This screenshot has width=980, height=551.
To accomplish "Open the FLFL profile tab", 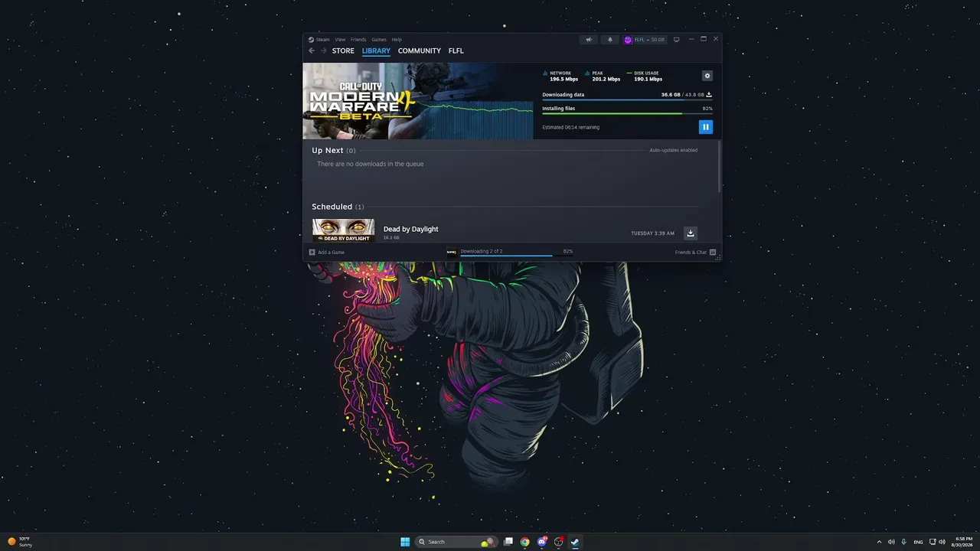I will pos(456,51).
